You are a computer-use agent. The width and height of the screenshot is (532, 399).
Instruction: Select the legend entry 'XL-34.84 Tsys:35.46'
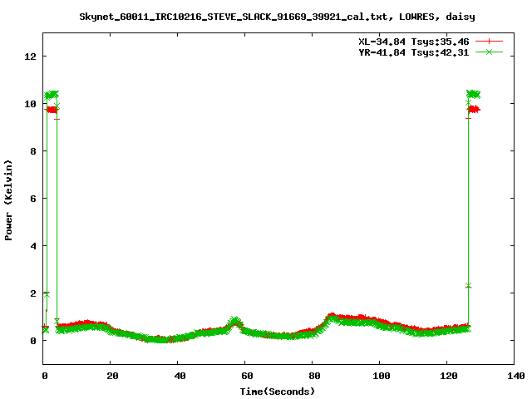pos(414,42)
